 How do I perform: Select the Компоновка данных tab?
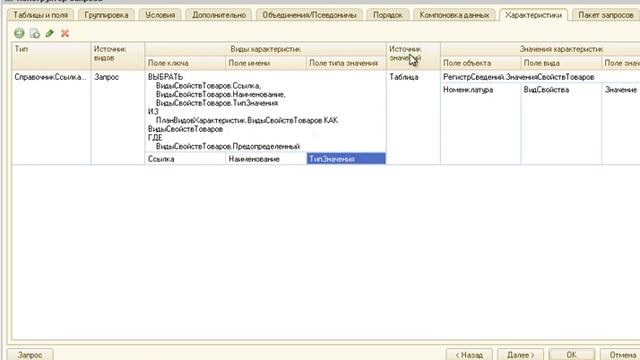click(x=454, y=15)
